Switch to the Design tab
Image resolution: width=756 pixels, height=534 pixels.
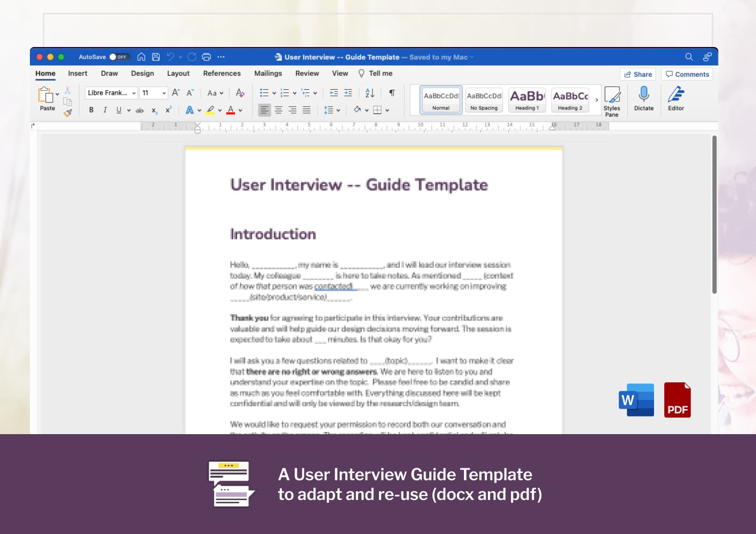(x=143, y=74)
